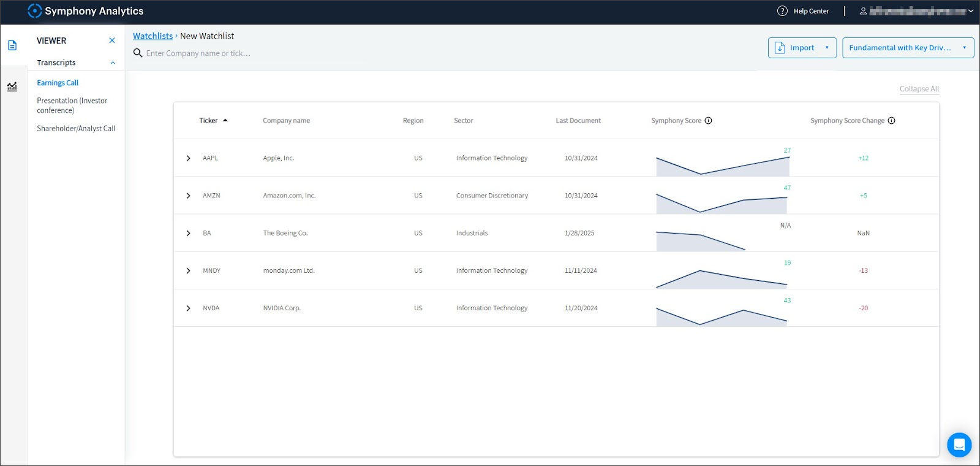The image size is (980, 466).
Task: Click monday.com score sparkline chart
Action: tap(722, 279)
